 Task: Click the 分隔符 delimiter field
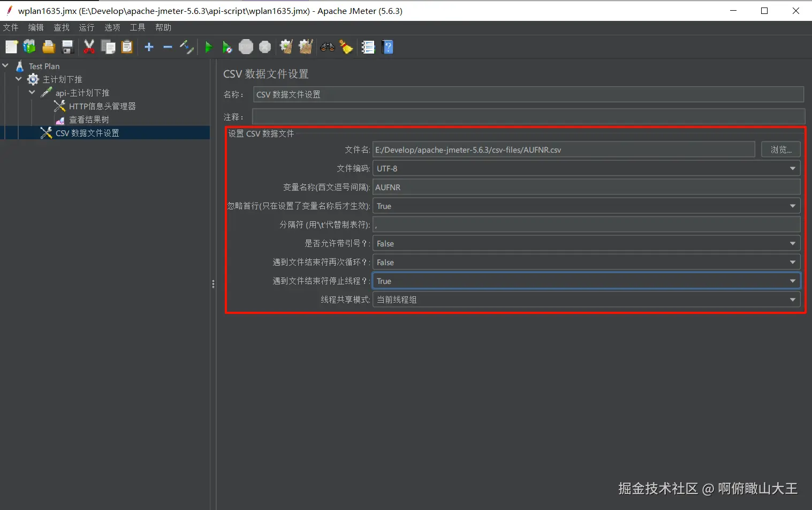(586, 224)
